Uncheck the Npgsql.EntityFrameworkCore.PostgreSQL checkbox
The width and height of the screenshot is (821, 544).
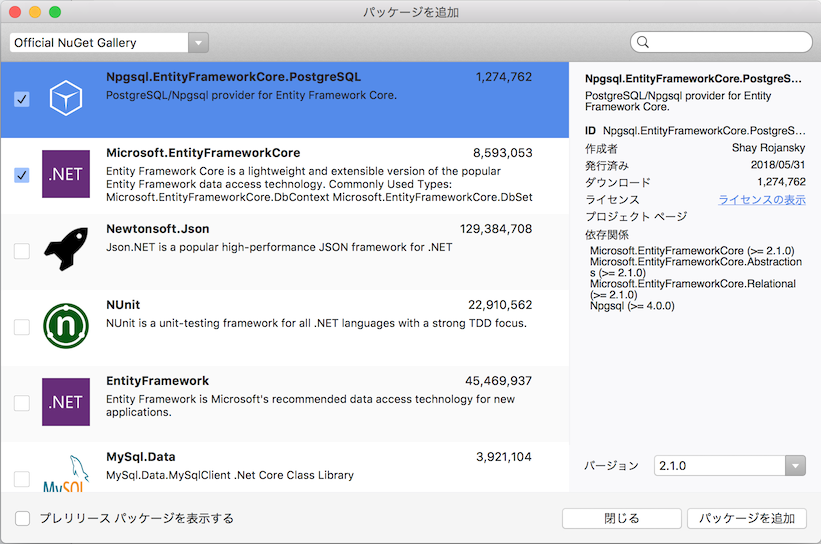[21, 99]
